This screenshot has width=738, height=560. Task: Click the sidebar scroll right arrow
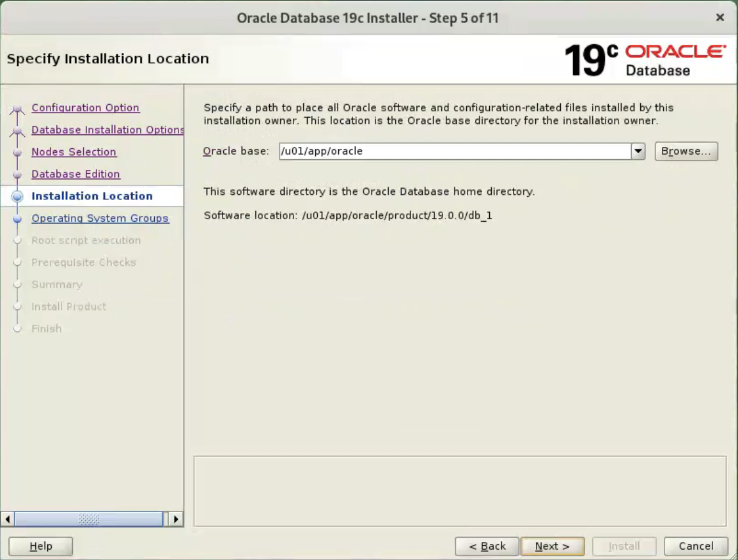[176, 520]
